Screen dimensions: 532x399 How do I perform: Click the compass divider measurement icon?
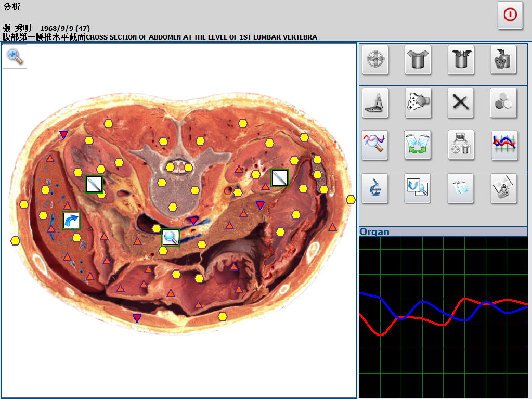click(x=375, y=103)
